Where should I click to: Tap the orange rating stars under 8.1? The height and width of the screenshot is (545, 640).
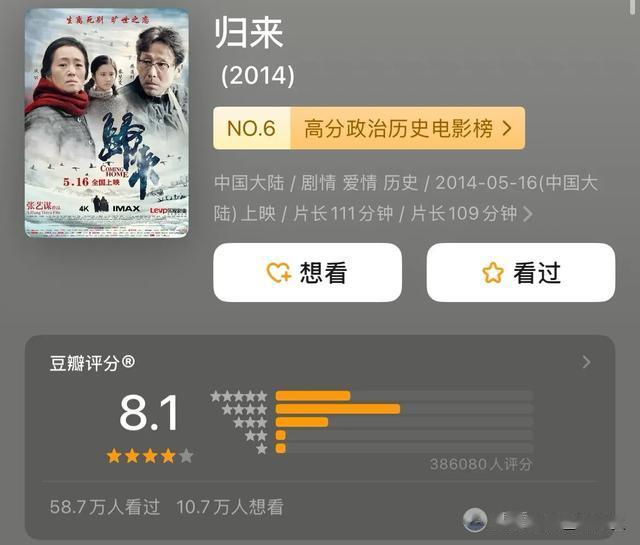tap(150, 456)
